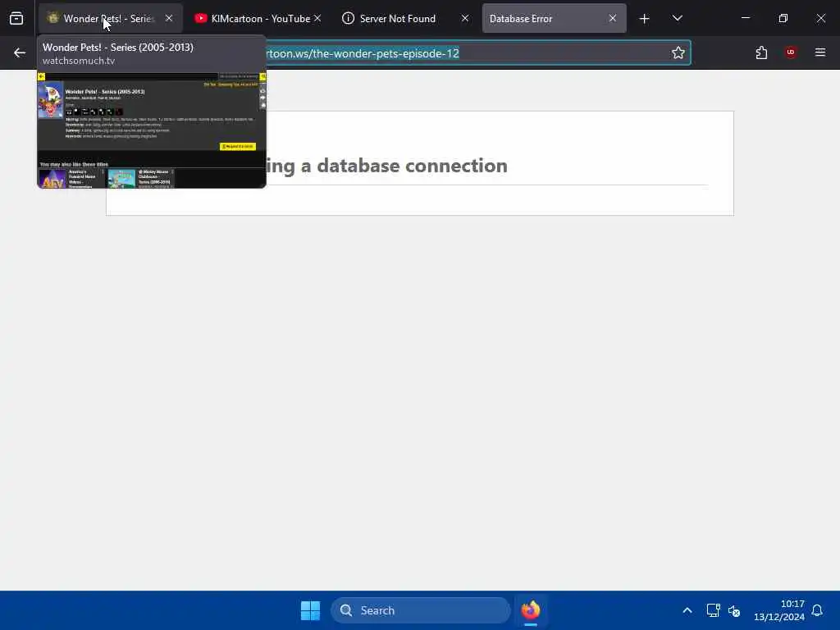This screenshot has width=840, height=630.
Task: Close the Database Error tab
Action: [x=612, y=18]
